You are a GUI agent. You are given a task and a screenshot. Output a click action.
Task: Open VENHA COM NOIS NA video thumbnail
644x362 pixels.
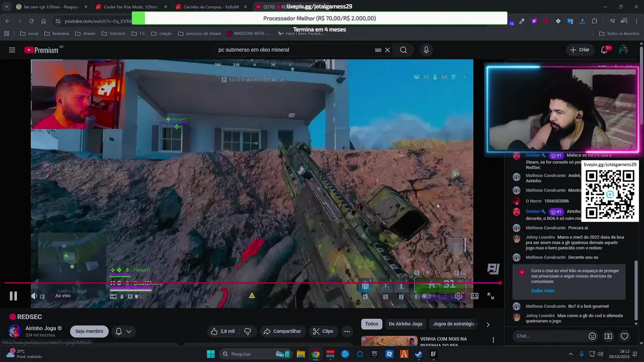389,341
